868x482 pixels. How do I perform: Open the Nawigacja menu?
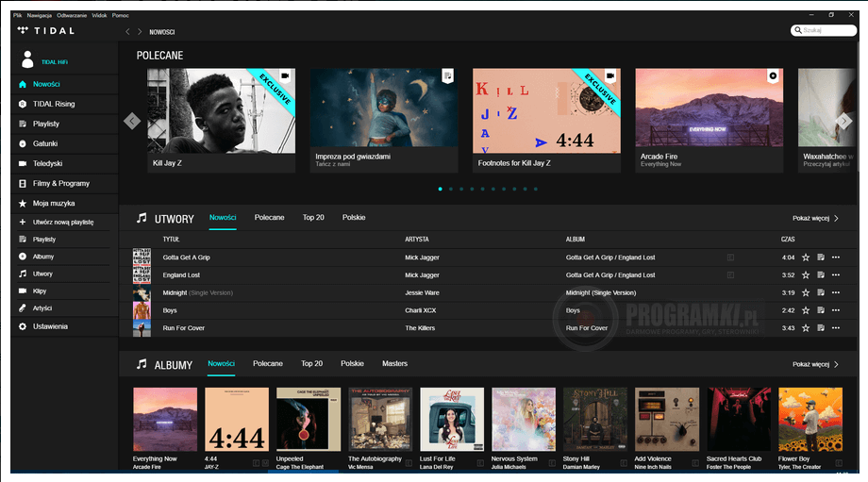click(40, 15)
